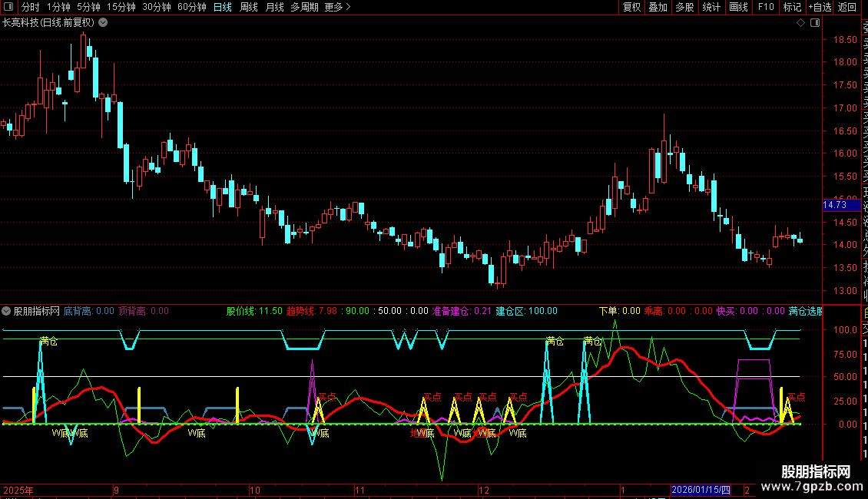Click month 9 on the time axis
Screen dimensions: 868x499
coord(116,490)
